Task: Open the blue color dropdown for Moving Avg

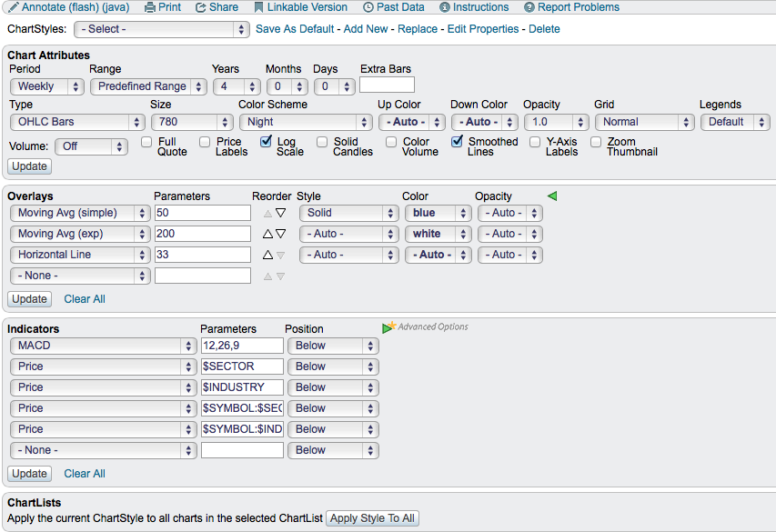Action: [438, 213]
